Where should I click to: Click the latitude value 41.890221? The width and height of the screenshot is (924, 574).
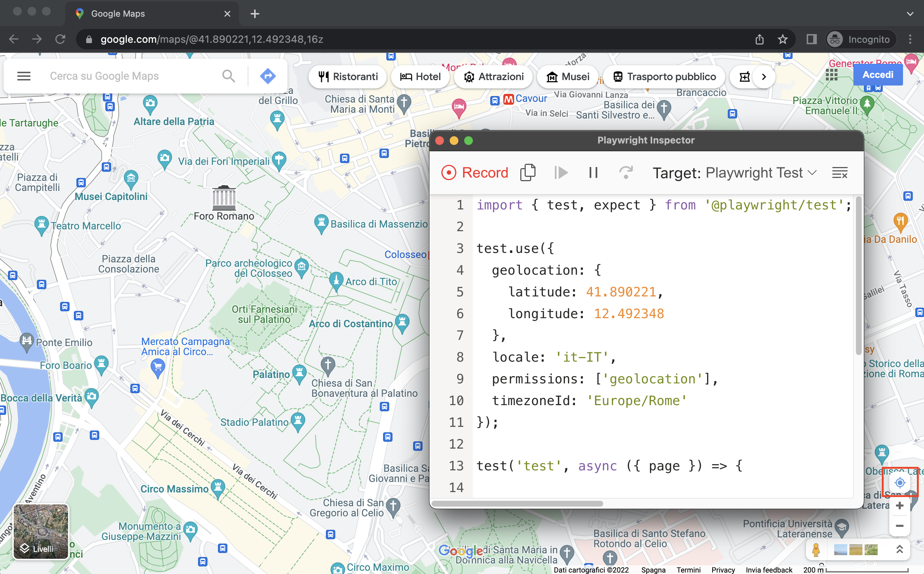click(621, 292)
